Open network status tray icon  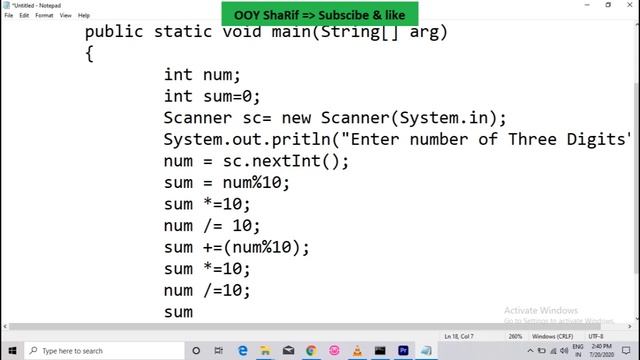tap(553, 351)
